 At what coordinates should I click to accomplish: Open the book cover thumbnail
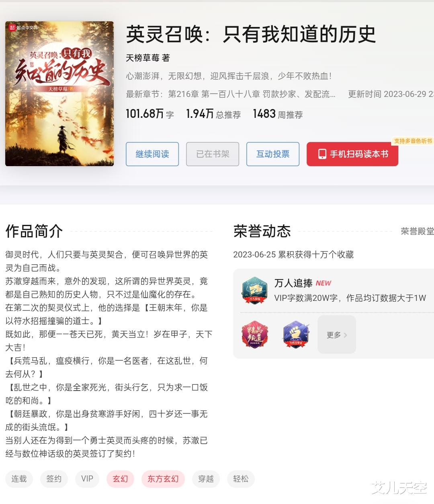(x=59, y=94)
